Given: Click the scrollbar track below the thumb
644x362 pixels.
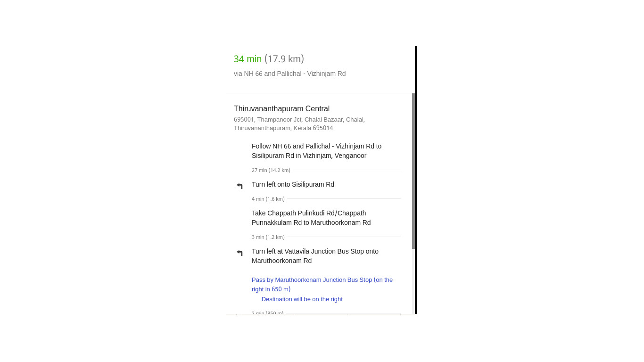Looking at the screenshot, I should [413, 283].
